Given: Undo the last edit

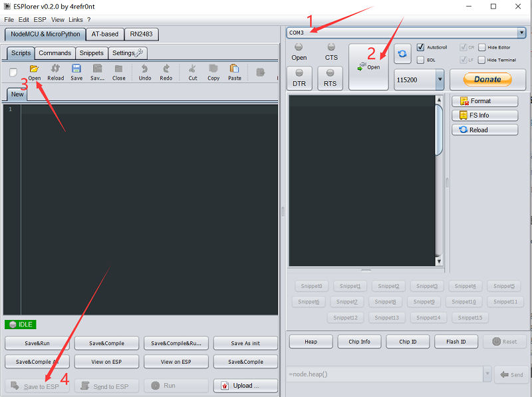Looking at the screenshot, I should coord(145,72).
